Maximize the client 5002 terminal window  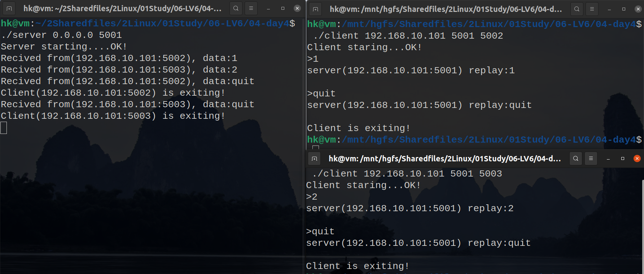click(x=624, y=9)
